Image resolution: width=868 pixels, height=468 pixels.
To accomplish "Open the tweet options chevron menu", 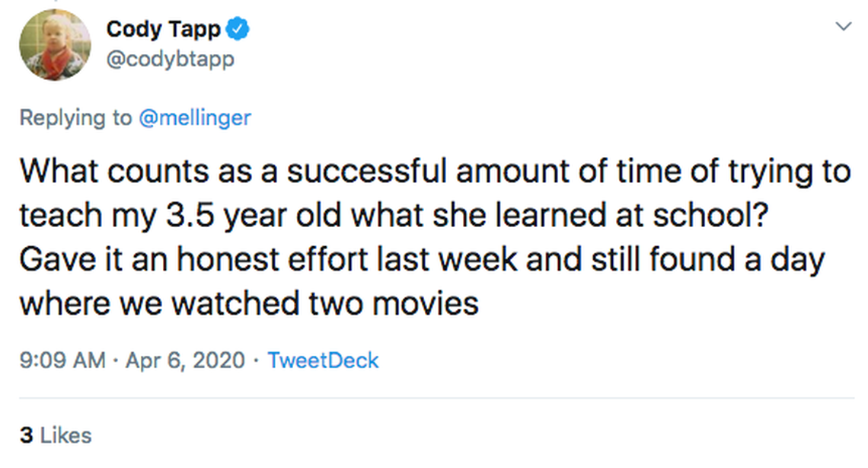I will [x=843, y=27].
